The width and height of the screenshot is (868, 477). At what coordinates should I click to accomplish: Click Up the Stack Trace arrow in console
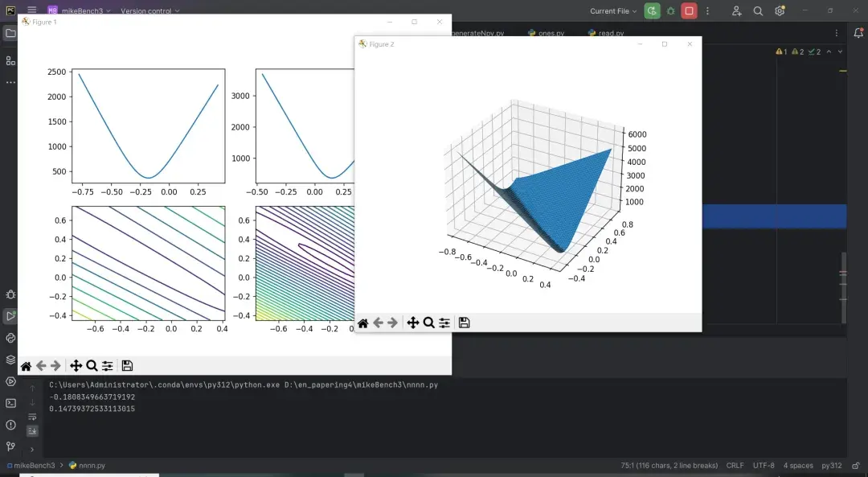[x=32, y=388]
